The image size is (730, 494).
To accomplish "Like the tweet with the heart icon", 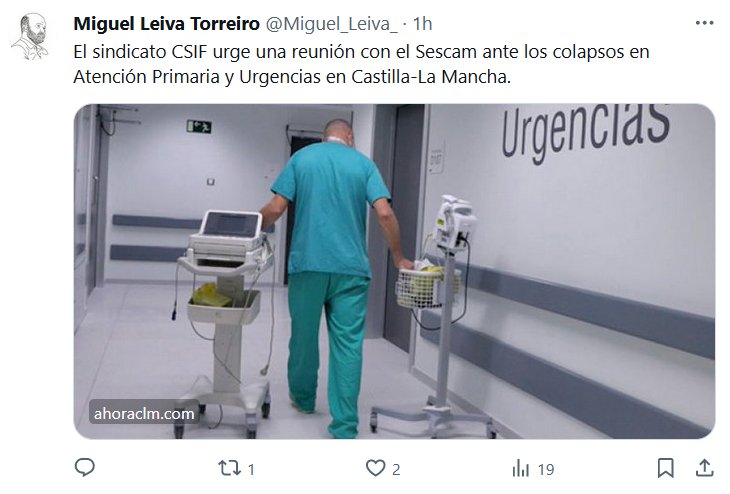I will [375, 468].
